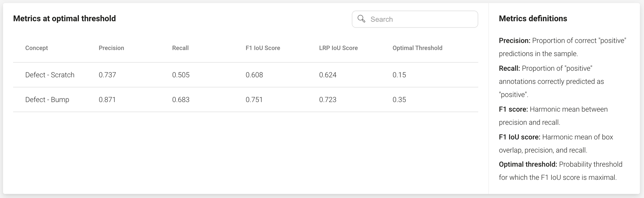The height and width of the screenshot is (198, 644).
Task: Select the F1 IoU Score column header
Action: pyautogui.click(x=263, y=48)
